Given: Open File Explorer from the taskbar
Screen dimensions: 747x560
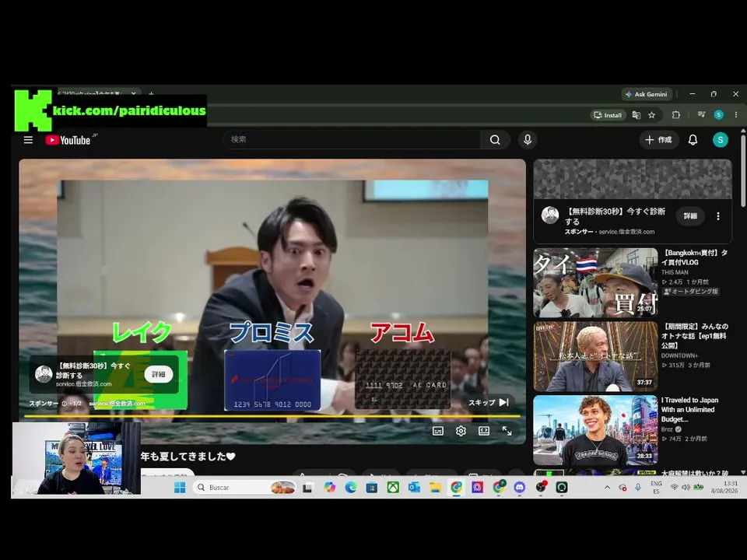Looking at the screenshot, I should (435, 487).
